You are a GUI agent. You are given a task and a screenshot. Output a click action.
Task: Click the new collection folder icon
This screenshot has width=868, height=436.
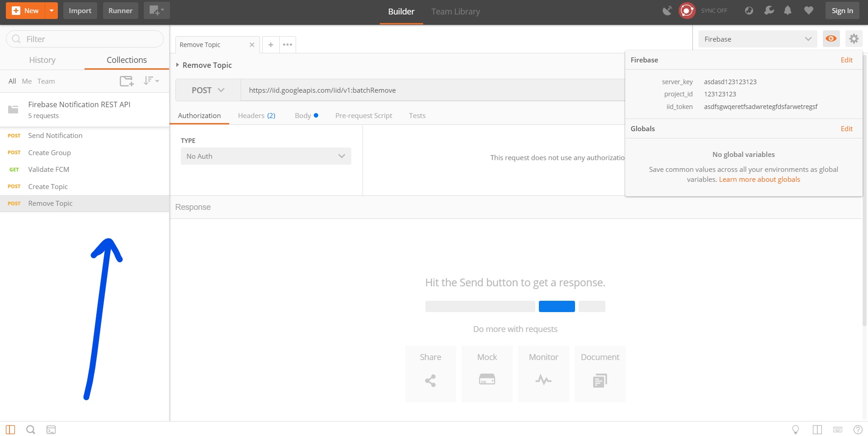pos(127,81)
